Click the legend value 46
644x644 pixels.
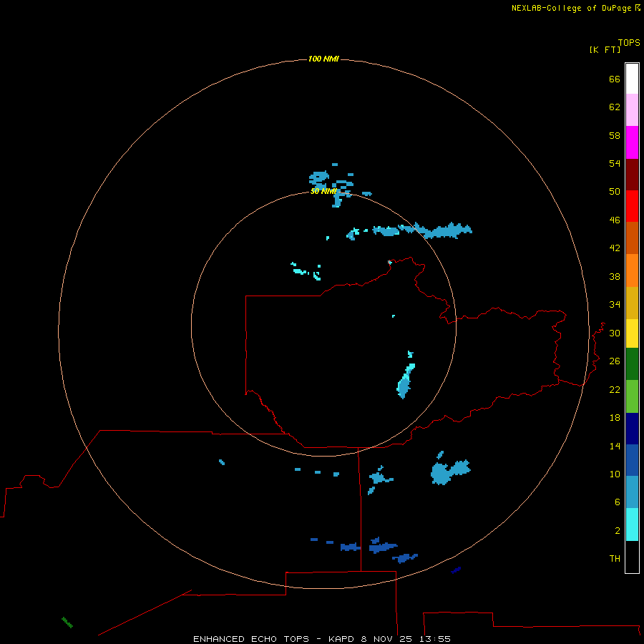[x=615, y=220]
